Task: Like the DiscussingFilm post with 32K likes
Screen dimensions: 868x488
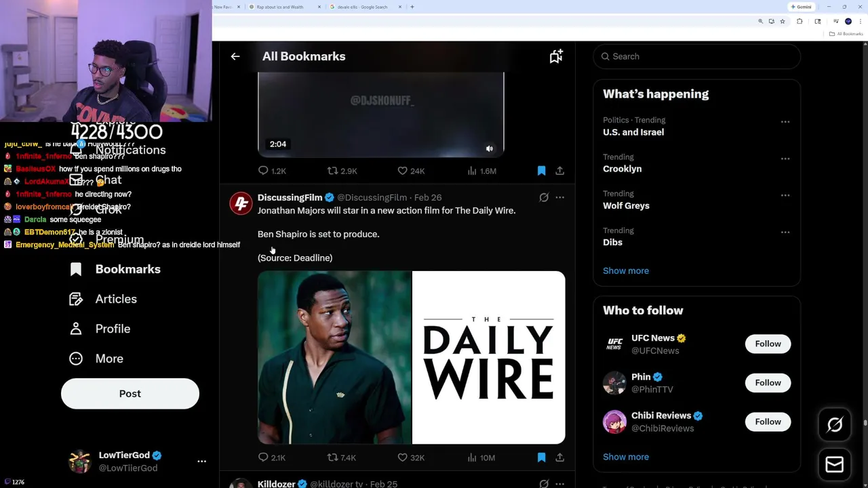Action: [411, 457]
